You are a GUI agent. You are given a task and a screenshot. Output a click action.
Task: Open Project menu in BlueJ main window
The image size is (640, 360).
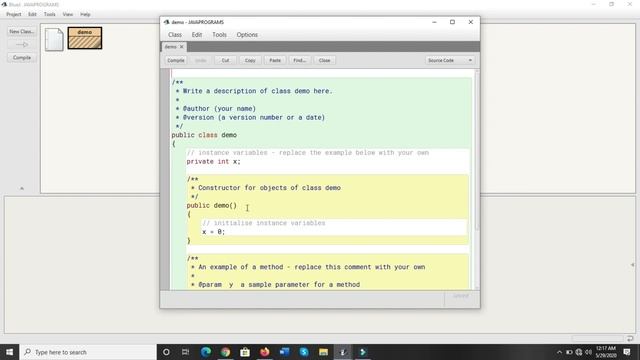click(13, 14)
